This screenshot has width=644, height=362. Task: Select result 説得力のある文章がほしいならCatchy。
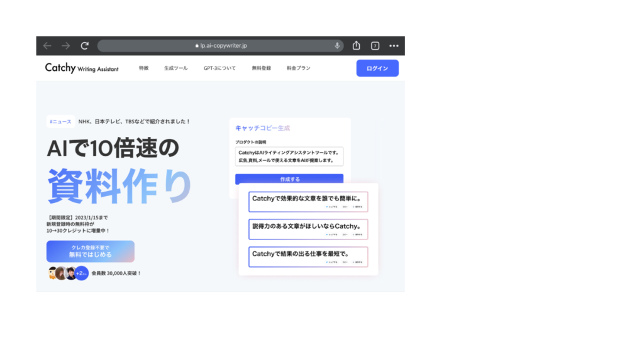click(x=308, y=229)
